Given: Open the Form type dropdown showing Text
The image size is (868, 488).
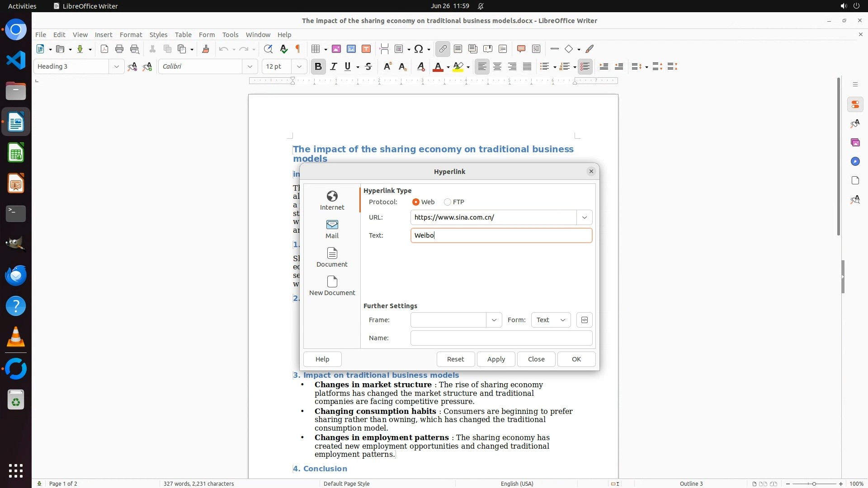Looking at the screenshot, I should coord(551,320).
